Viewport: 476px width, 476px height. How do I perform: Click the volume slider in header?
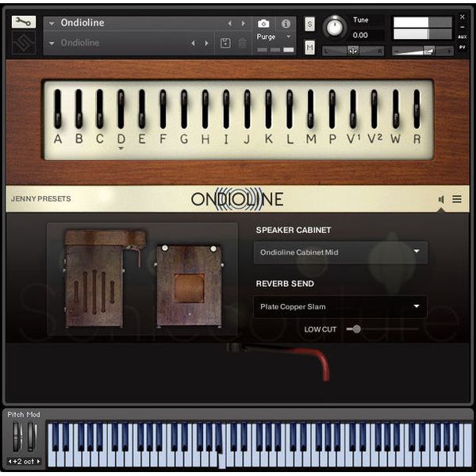pos(423,51)
